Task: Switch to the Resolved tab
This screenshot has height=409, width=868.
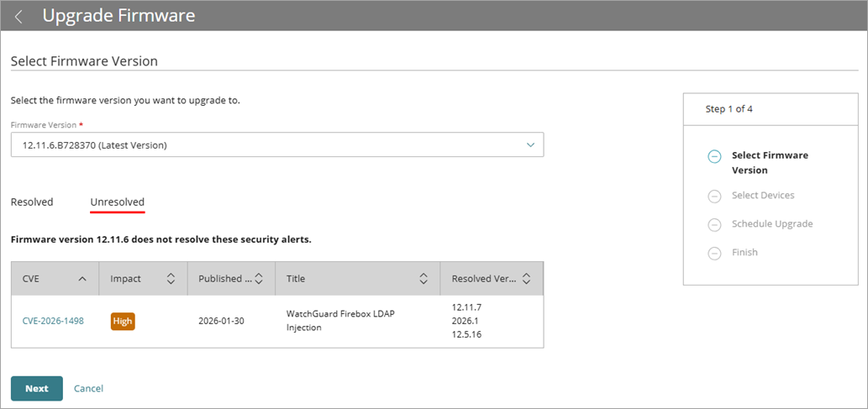Action: 32,202
